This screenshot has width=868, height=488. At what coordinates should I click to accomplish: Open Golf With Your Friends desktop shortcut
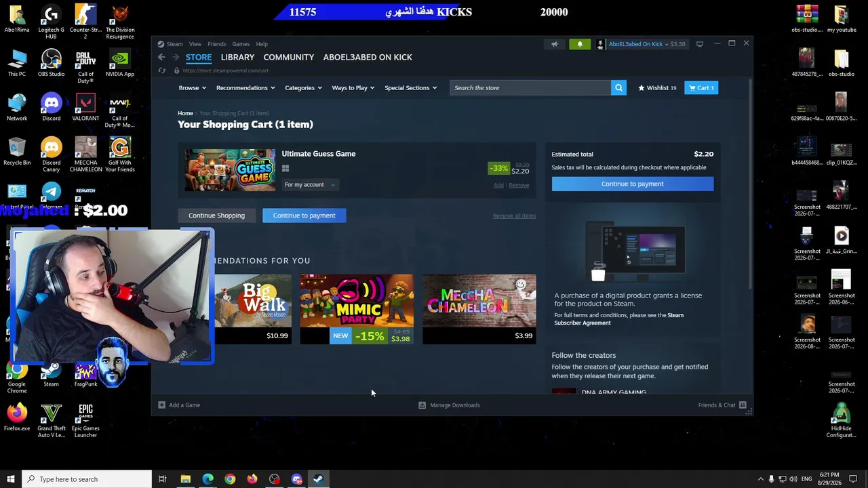(120, 155)
